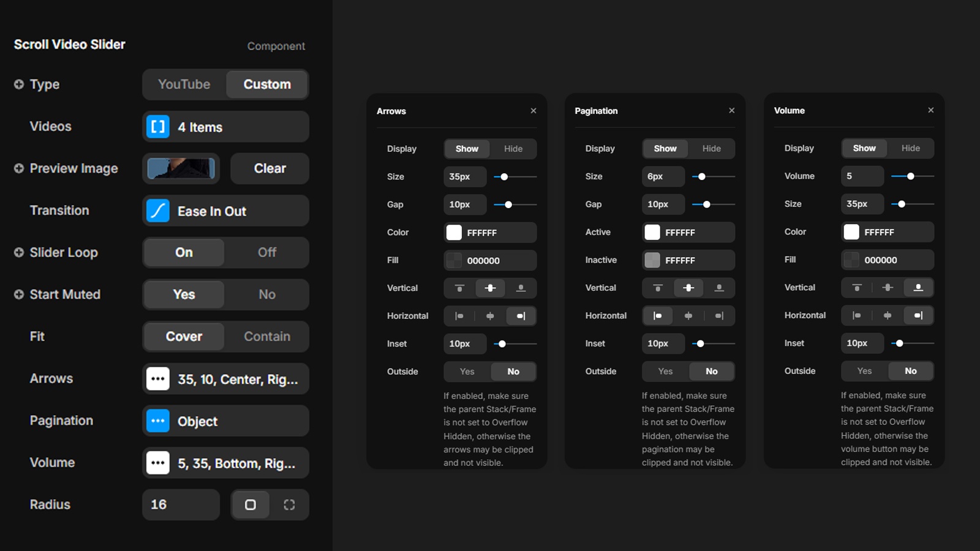Image resolution: width=980 pixels, height=551 pixels.
Task: Switch Type to YouTube
Action: tap(184, 84)
